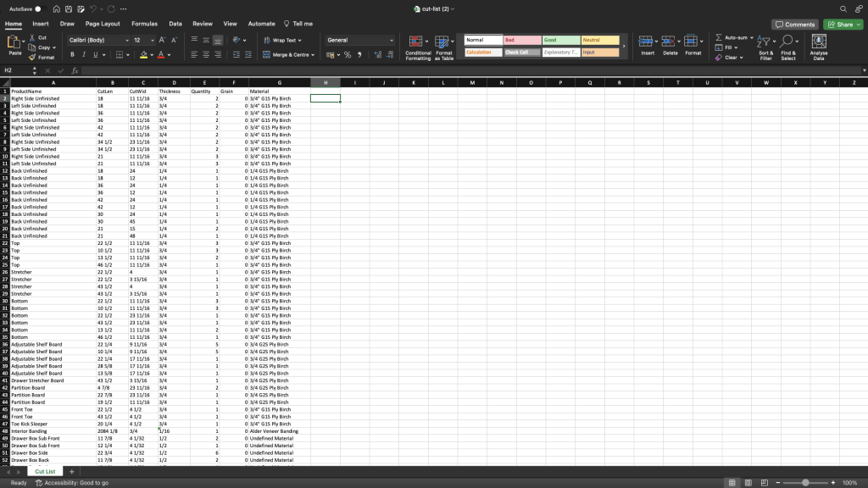Screen dimensions: 868x488
Task: Click the Increase Font Size icon
Action: point(162,40)
